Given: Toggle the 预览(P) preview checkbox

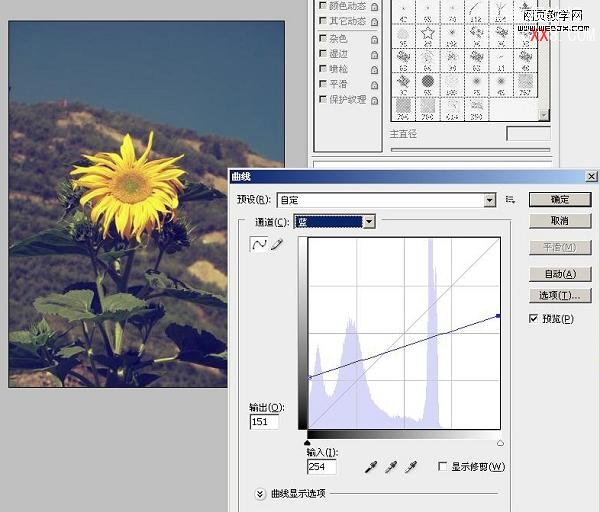Looking at the screenshot, I should pyautogui.click(x=533, y=318).
